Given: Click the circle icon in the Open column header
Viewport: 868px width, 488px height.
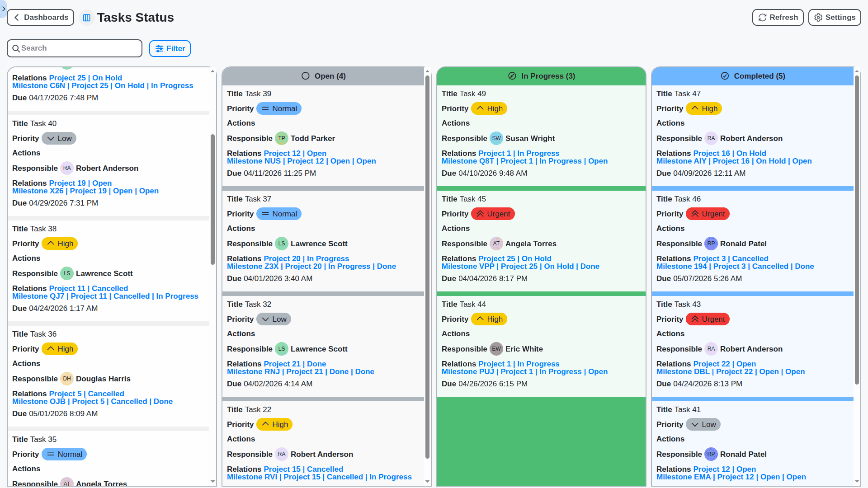Looking at the screenshot, I should (x=305, y=76).
